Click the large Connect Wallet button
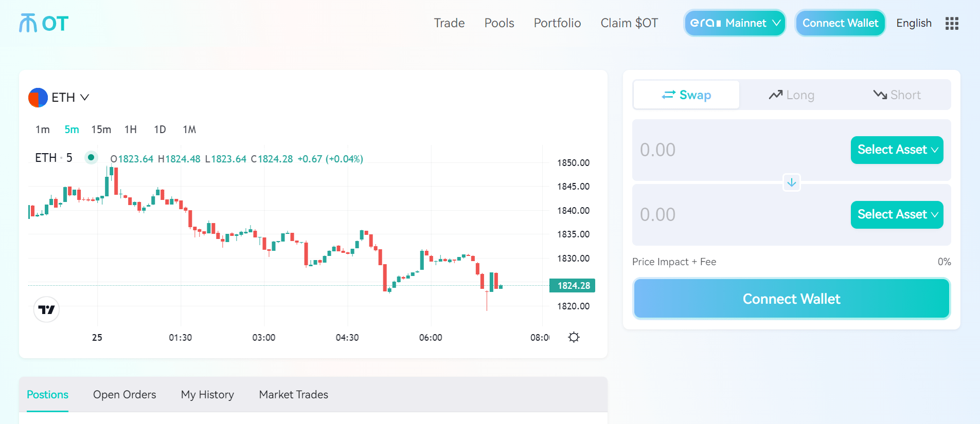 click(x=791, y=299)
